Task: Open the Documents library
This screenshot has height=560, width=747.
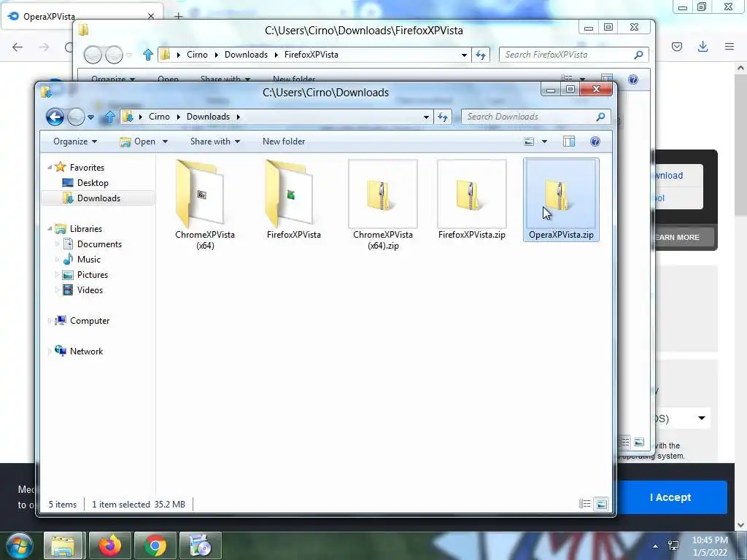Action: pyautogui.click(x=99, y=244)
